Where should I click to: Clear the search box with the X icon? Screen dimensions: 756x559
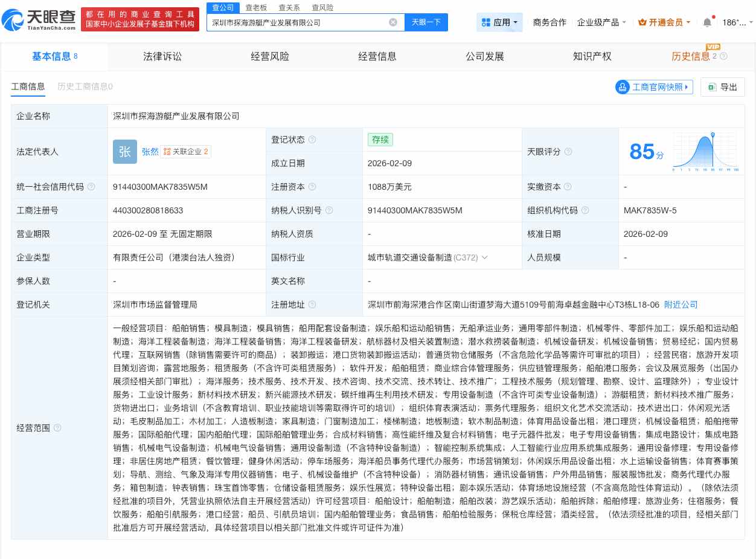coord(393,22)
